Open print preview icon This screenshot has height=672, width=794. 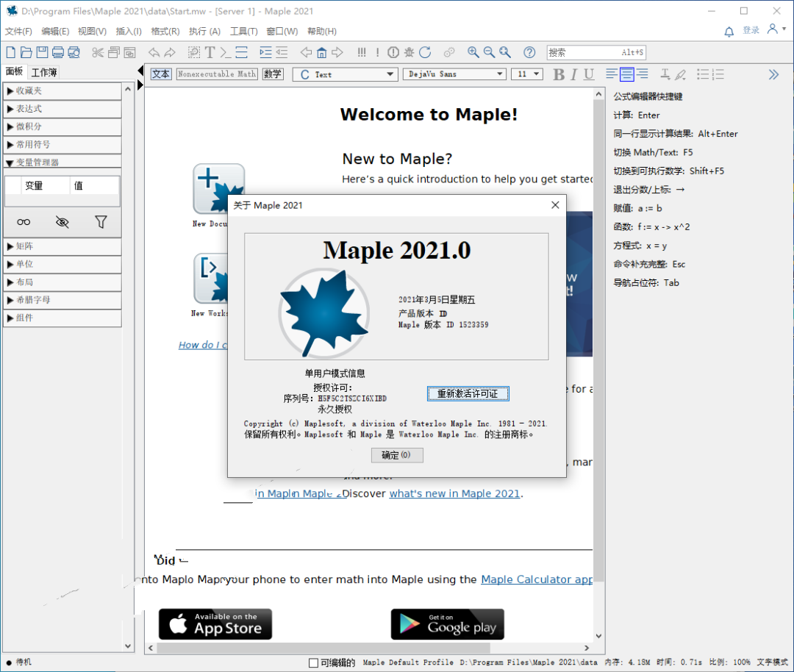[x=74, y=52]
